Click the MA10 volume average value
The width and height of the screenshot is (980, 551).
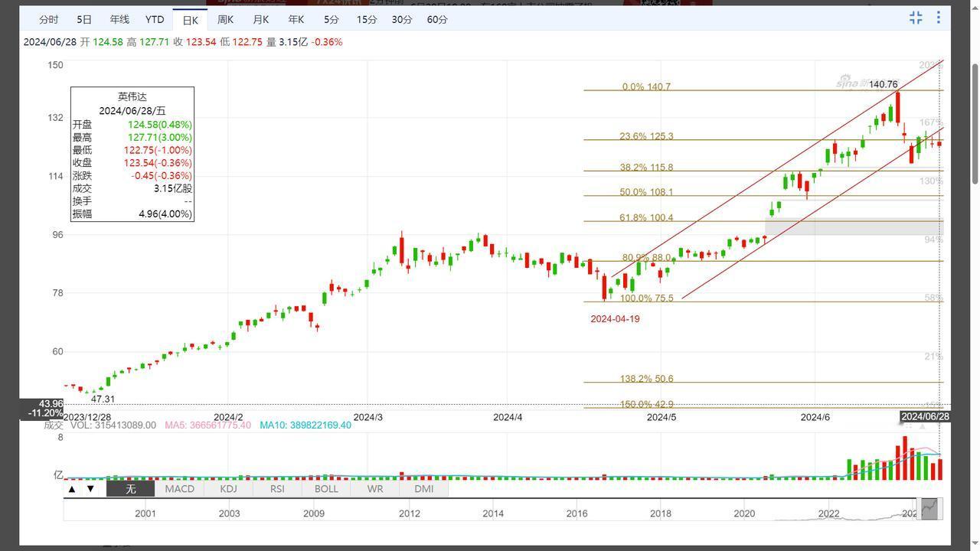305,425
